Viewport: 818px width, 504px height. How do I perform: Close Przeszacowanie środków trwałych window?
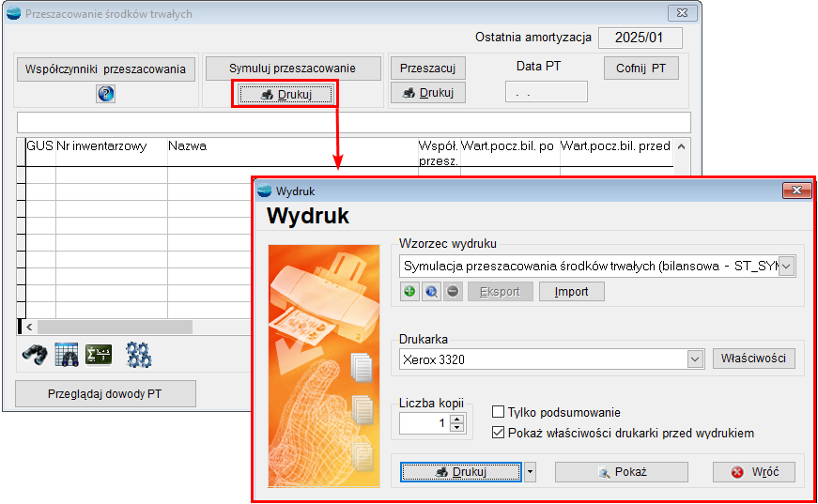(x=683, y=12)
